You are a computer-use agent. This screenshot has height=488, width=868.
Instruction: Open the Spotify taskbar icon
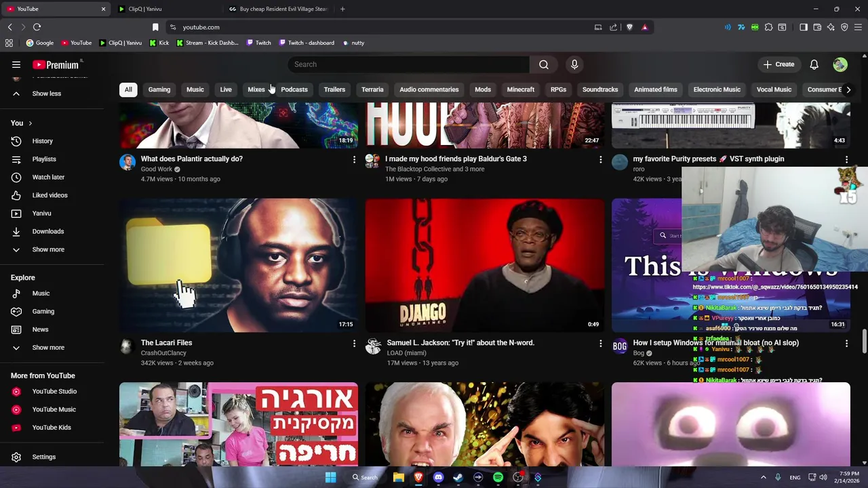498,477
